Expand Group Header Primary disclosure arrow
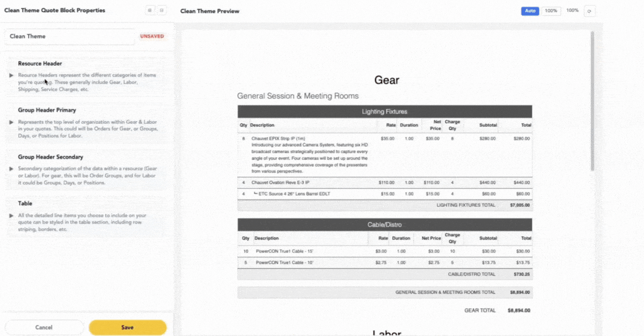 11,122
